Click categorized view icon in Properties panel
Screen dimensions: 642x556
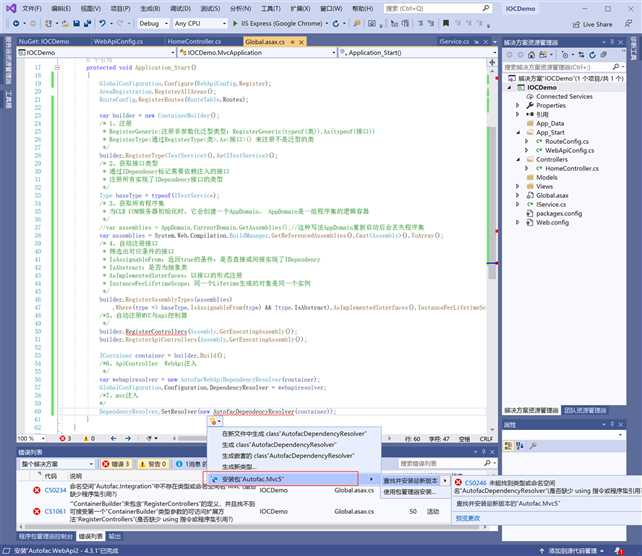(508, 446)
